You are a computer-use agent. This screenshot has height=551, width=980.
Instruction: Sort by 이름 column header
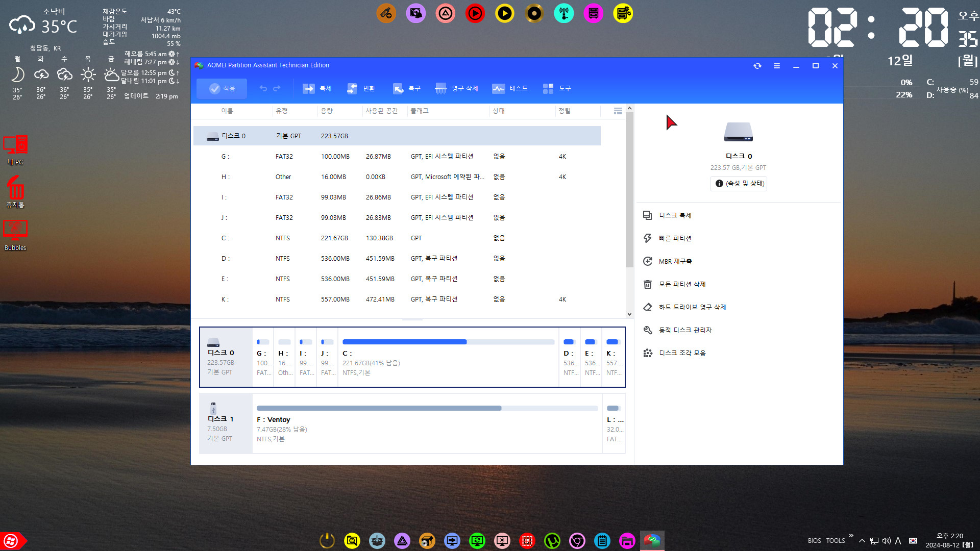pos(227,111)
